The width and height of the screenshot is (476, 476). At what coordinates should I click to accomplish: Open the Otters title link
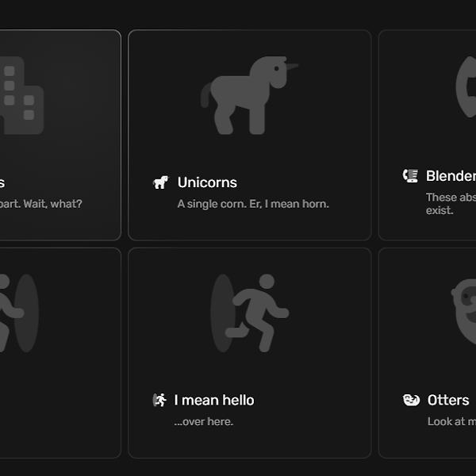click(448, 400)
